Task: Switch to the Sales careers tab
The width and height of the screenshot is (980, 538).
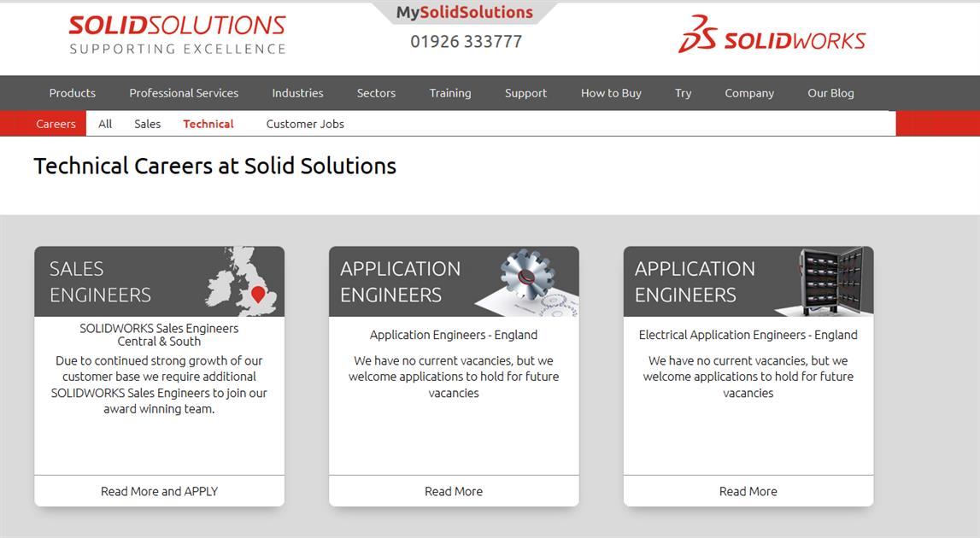Action: click(147, 124)
